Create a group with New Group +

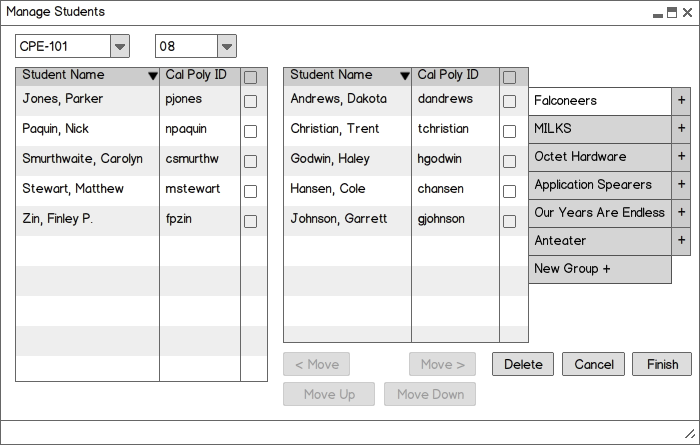point(600,269)
